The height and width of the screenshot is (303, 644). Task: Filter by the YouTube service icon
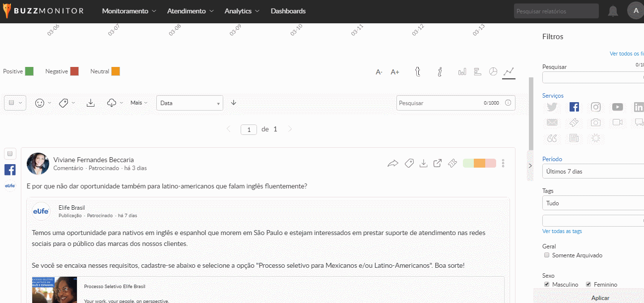617,107
